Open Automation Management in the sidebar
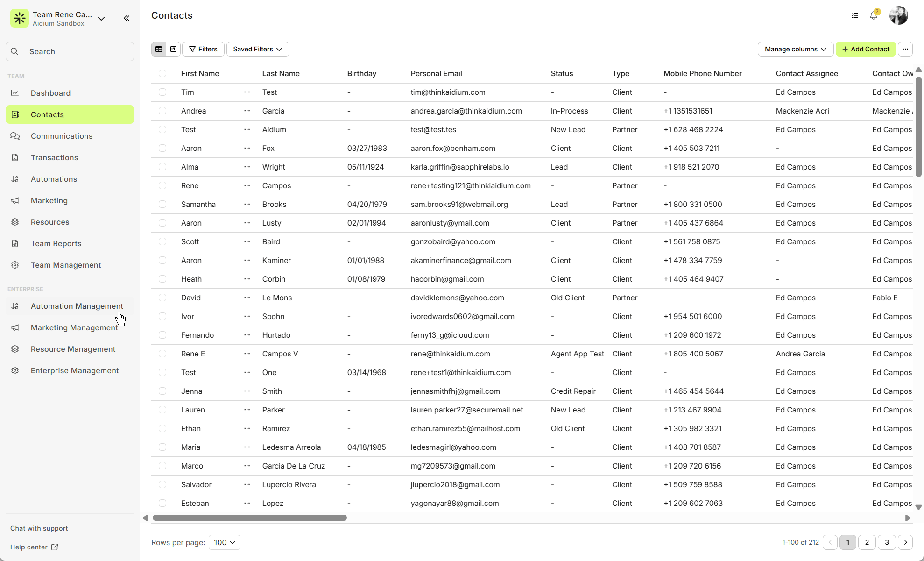 [77, 306]
